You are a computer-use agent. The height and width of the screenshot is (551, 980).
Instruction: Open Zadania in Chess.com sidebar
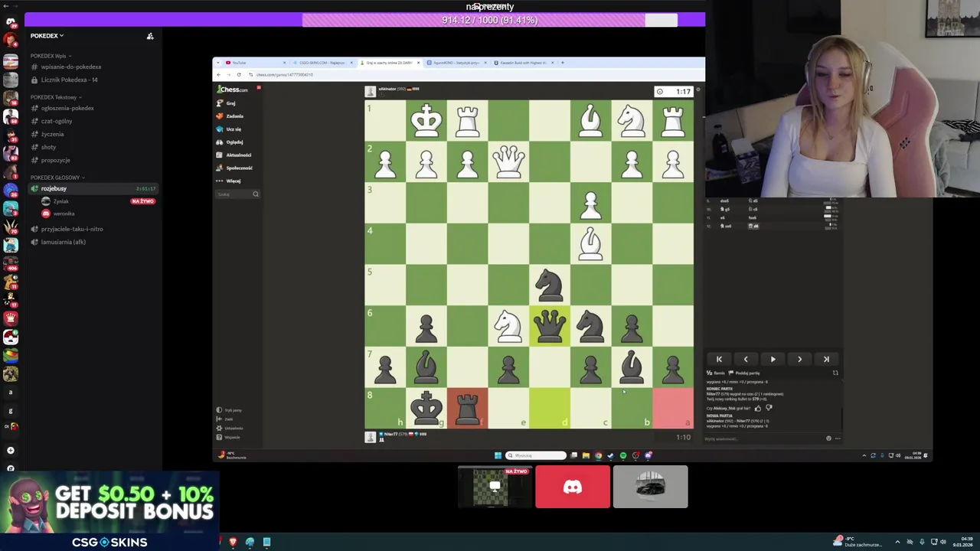pyautogui.click(x=230, y=116)
